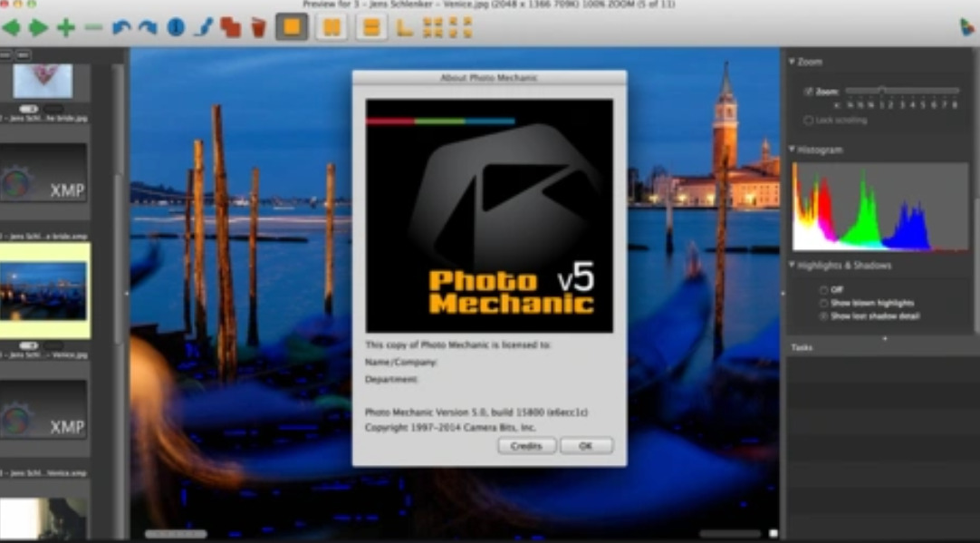The image size is (980, 543).
Task: Click the thumbnail strip vertical scrollbar
Action: point(118,259)
